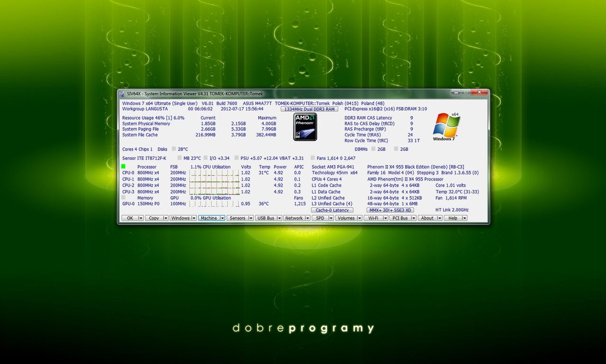Click the MMX+ 3D!+ SSE3 XD button
Image resolution: width=606 pixels, height=364 pixels.
coord(390,210)
